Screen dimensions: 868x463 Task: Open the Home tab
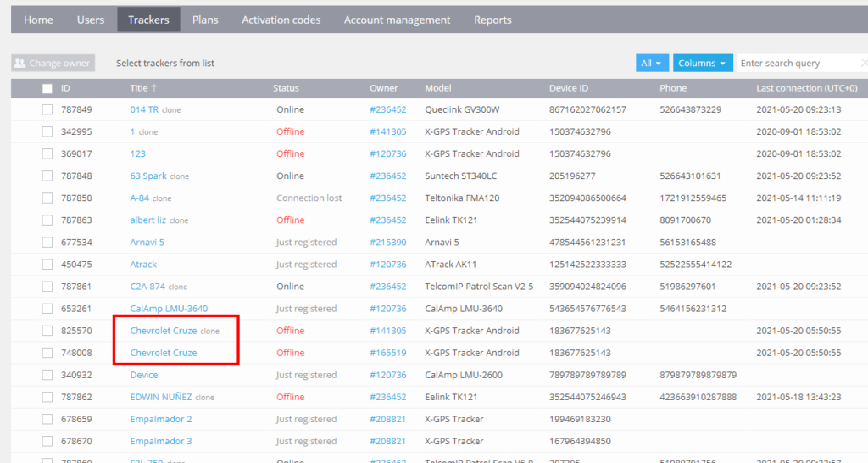click(x=38, y=20)
